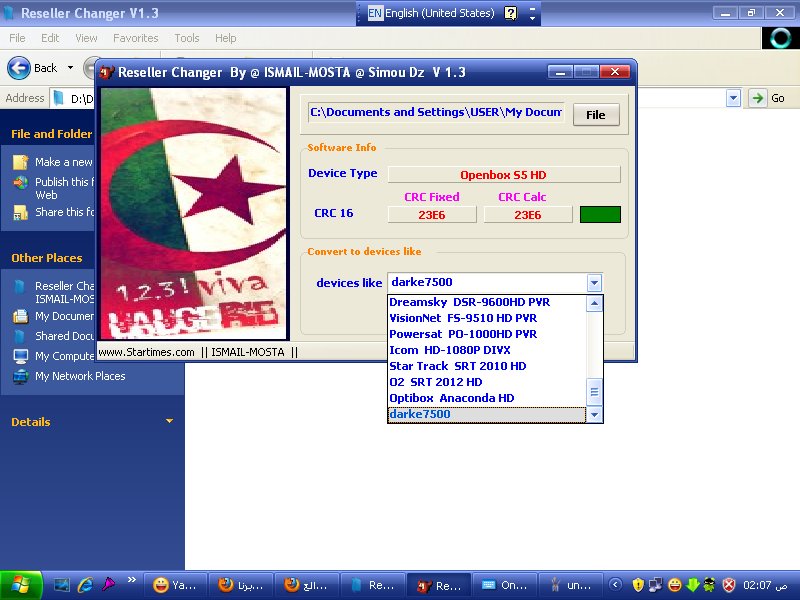Select Dreamsky DSR-9600HD PVR from list

487,302
